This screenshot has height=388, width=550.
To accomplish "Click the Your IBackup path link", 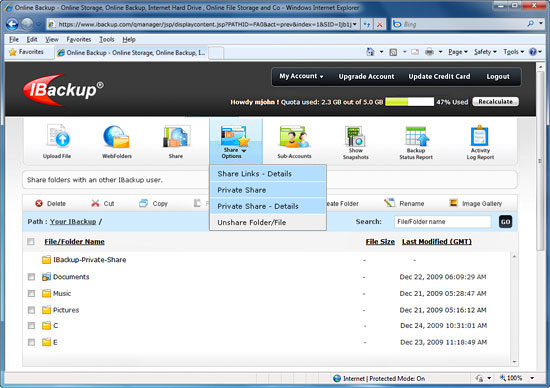I will 73,222.
